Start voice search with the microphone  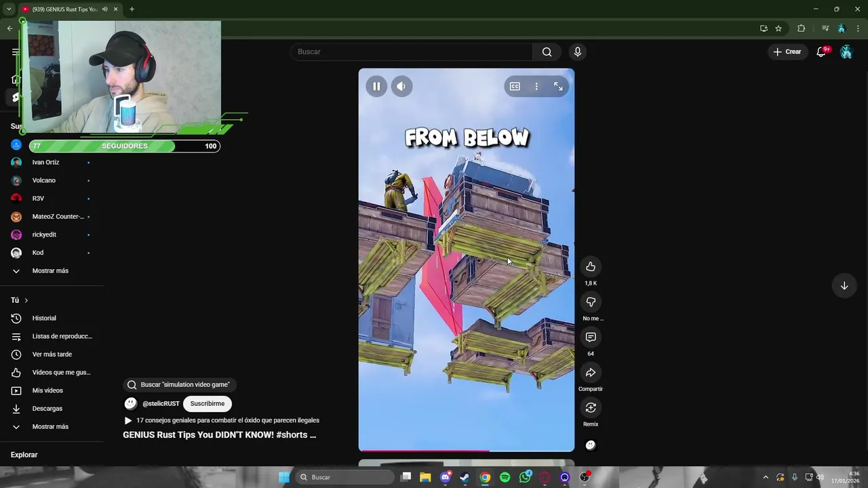[x=578, y=52]
